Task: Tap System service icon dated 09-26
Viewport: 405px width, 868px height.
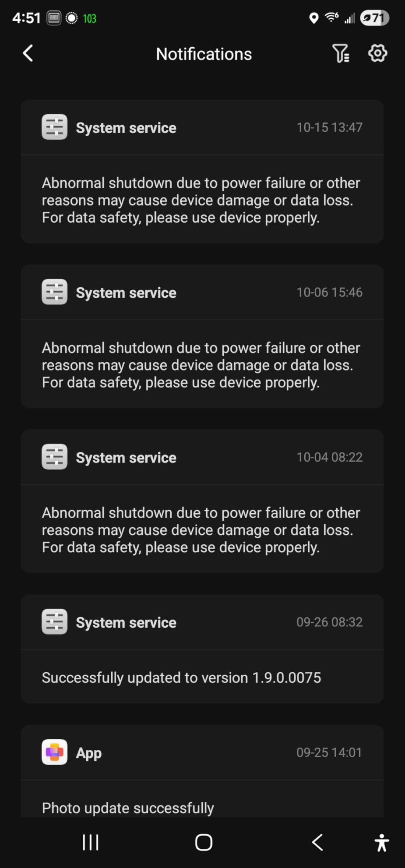Action: (55, 621)
